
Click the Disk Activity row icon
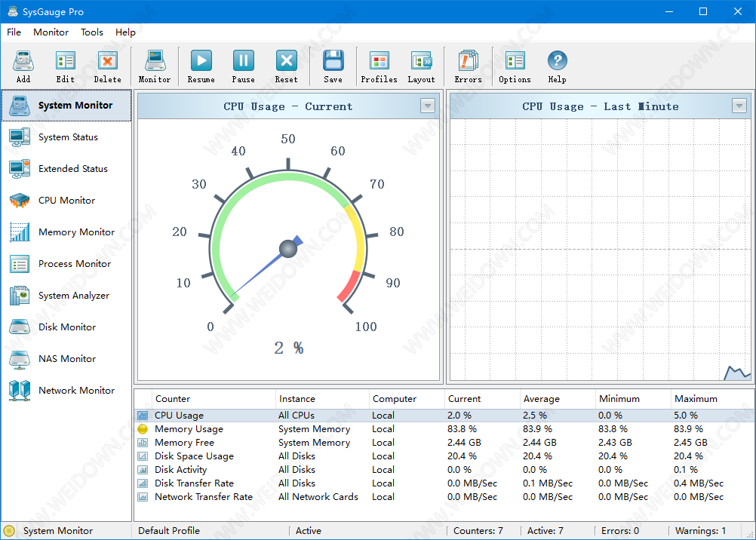click(x=143, y=470)
